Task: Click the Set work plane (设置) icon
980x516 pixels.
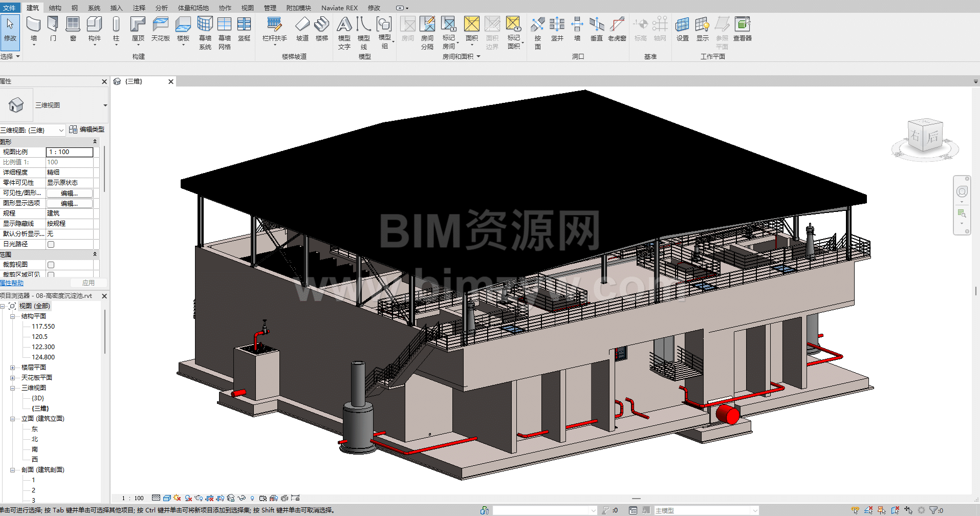Action: click(683, 29)
